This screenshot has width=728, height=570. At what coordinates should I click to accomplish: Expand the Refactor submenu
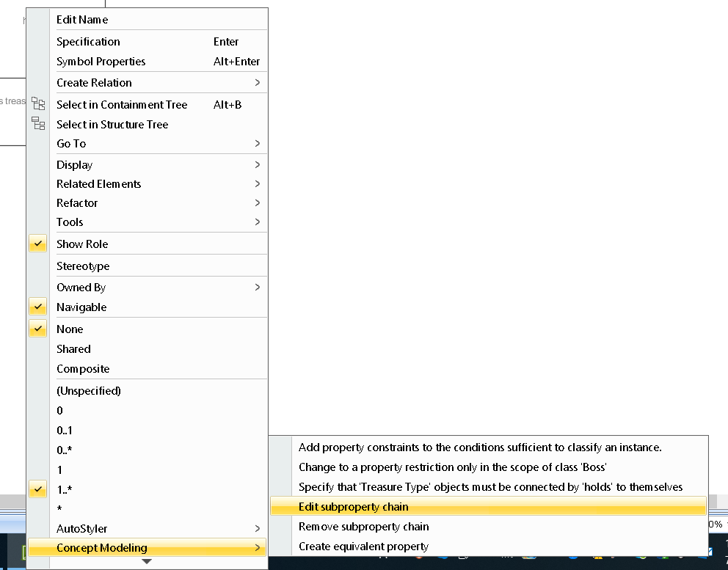pyautogui.click(x=148, y=203)
